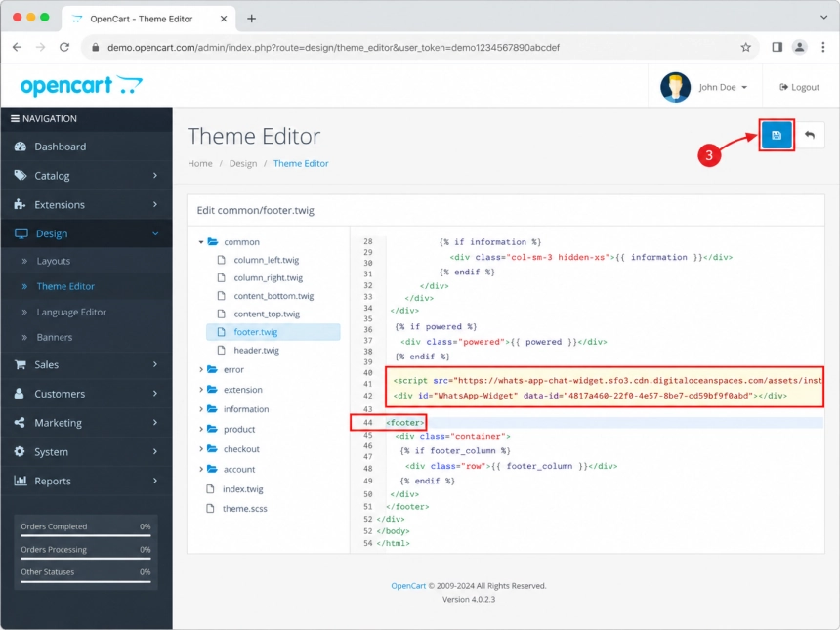840x630 pixels.
Task: Open content_bottom.twig file
Action: click(x=273, y=296)
